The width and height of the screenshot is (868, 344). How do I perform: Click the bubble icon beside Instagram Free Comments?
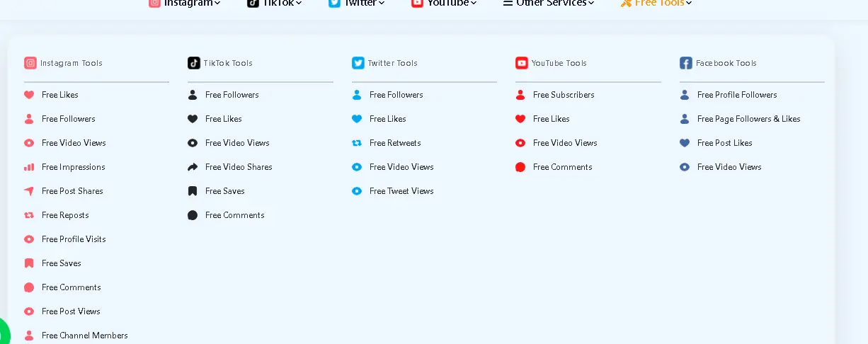(x=29, y=287)
